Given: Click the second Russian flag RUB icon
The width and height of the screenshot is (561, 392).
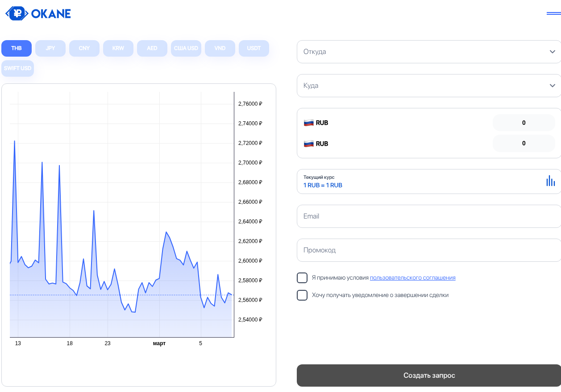Looking at the screenshot, I should [308, 144].
